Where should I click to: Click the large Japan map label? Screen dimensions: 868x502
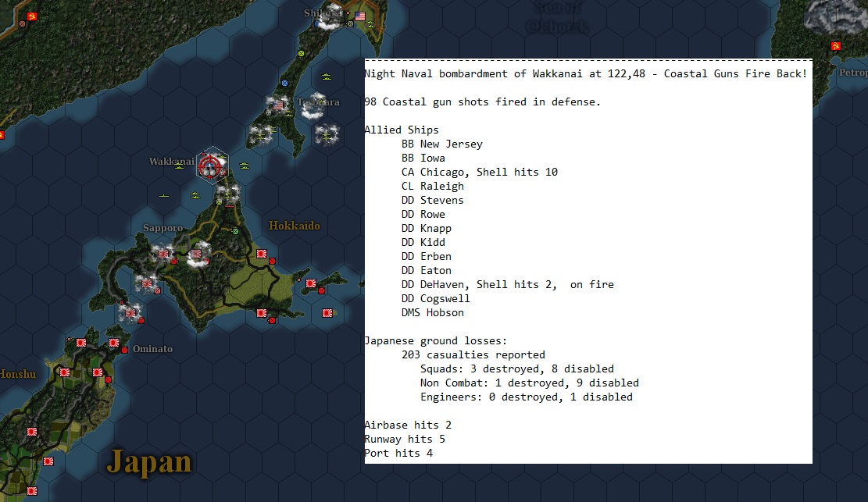pyautogui.click(x=149, y=462)
